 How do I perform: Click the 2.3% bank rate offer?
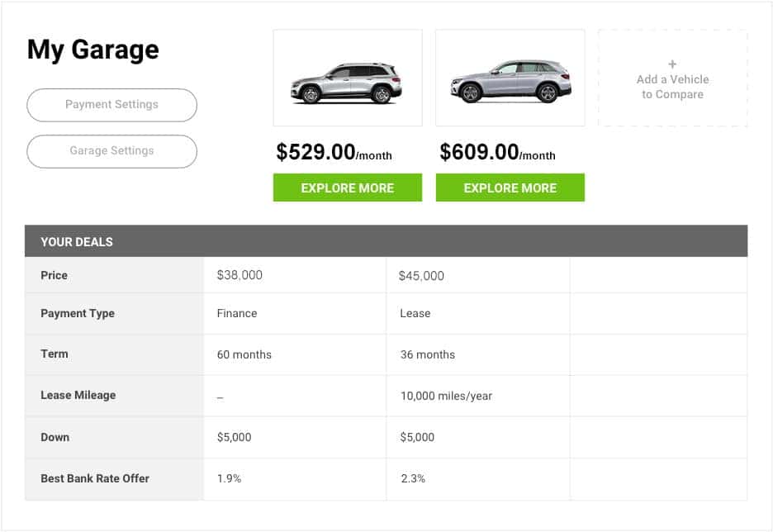point(413,478)
